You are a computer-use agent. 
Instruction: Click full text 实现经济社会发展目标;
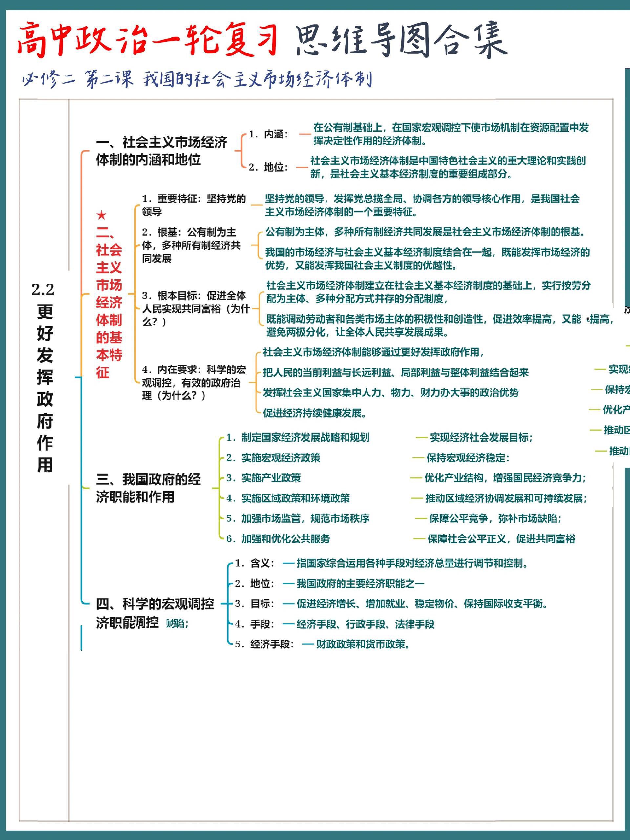(x=481, y=437)
